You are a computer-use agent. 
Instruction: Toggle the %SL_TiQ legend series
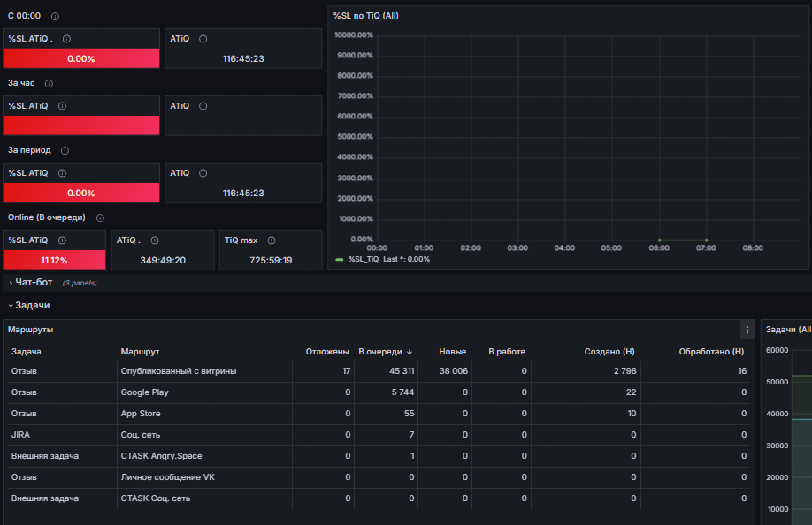[363, 260]
